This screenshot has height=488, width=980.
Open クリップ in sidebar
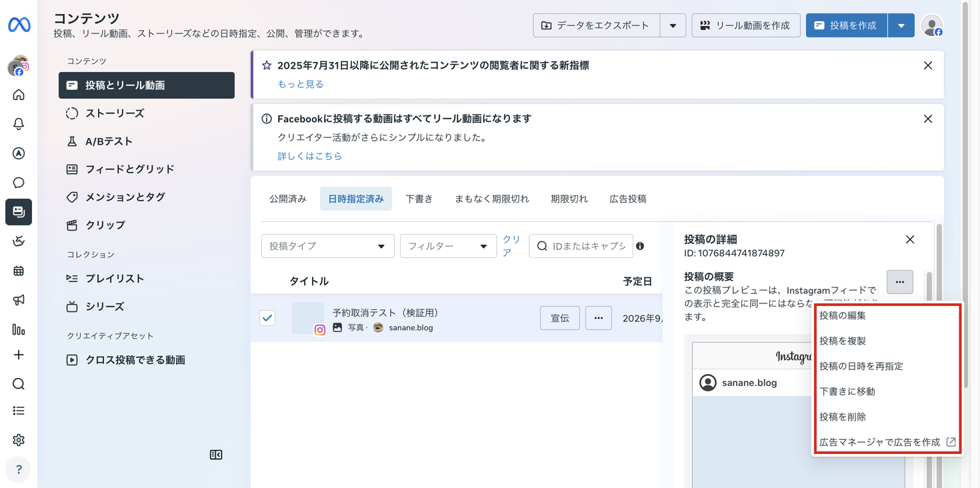pyautogui.click(x=147, y=225)
